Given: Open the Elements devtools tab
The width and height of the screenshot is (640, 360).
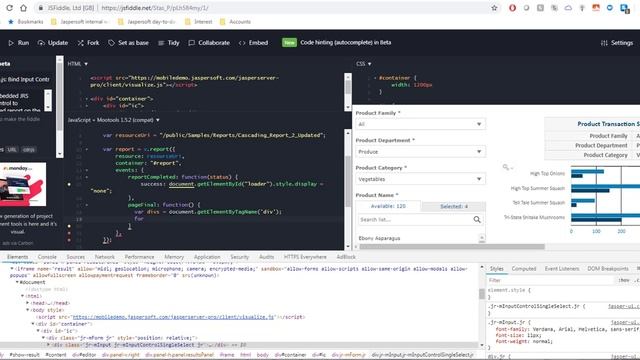Looking at the screenshot, I should (18, 257).
